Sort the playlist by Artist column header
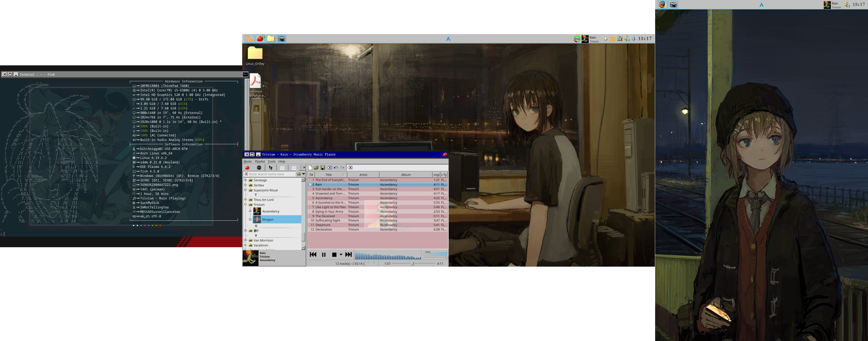The image size is (868, 341). 363,175
